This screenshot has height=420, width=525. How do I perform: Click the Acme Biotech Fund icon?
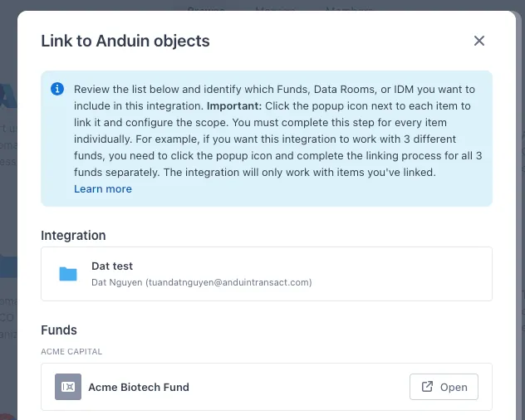[68, 387]
